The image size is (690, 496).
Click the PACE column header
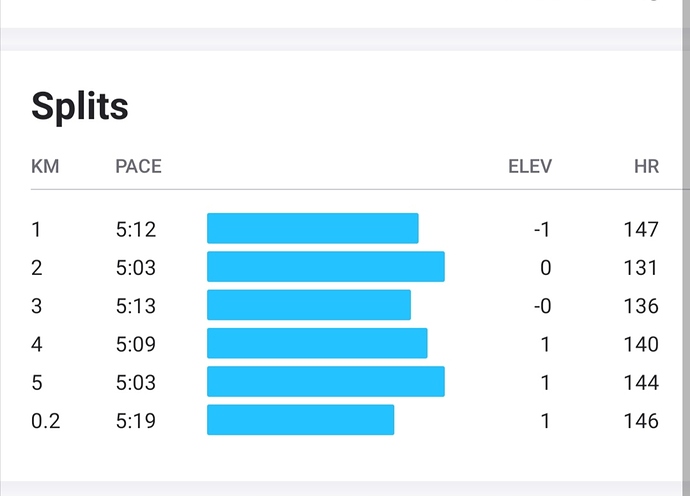(x=138, y=166)
